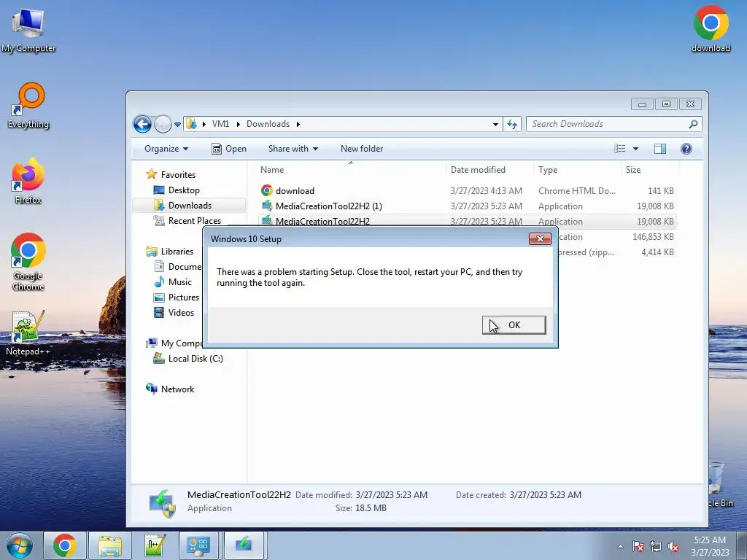Click the Google Chrome desktop shortcut
Screen dimensions: 747x560
[28, 262]
